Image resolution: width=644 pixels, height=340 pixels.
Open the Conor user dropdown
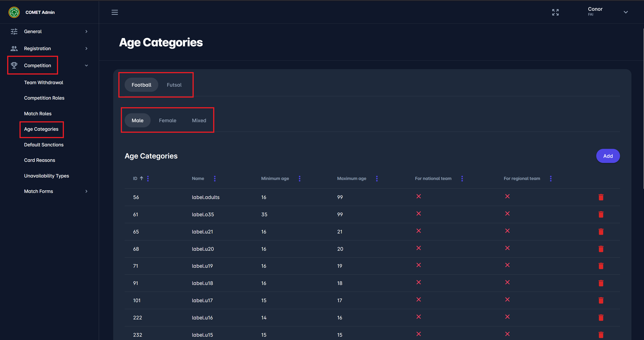(x=625, y=12)
